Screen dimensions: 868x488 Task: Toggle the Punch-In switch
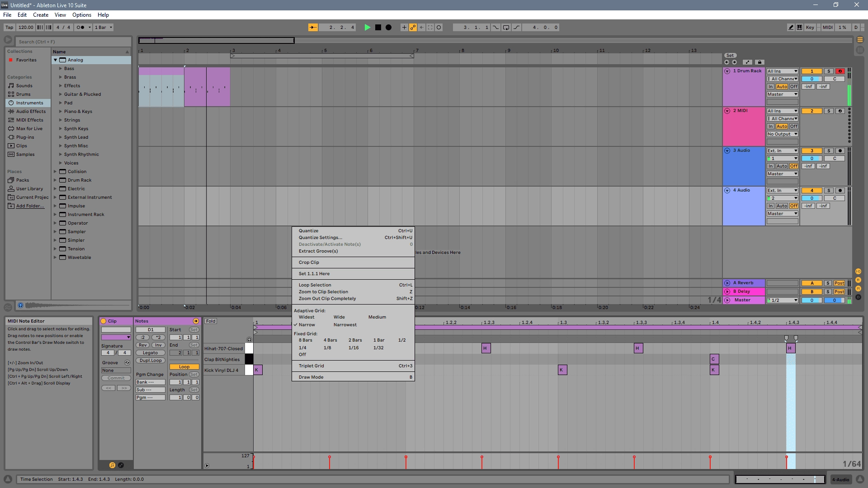pos(495,28)
